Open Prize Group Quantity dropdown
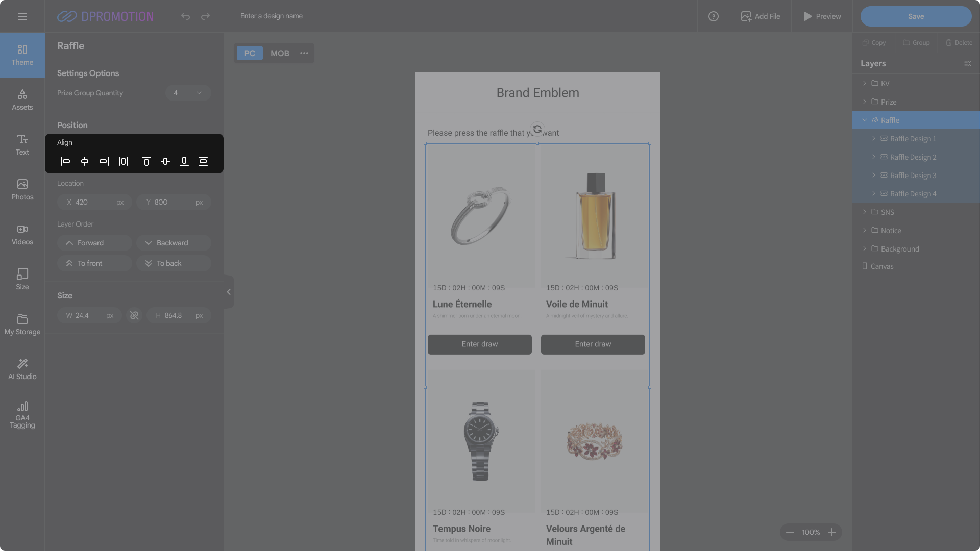Viewport: 980px width, 551px height. coord(188,93)
